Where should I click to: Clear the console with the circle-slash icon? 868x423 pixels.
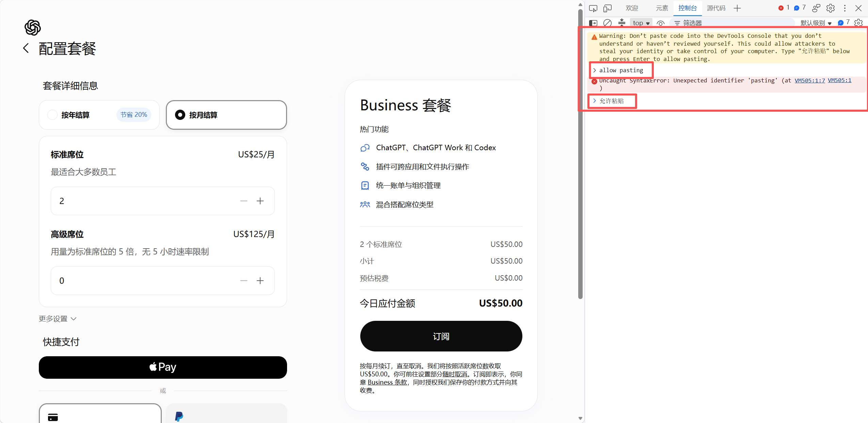click(607, 23)
